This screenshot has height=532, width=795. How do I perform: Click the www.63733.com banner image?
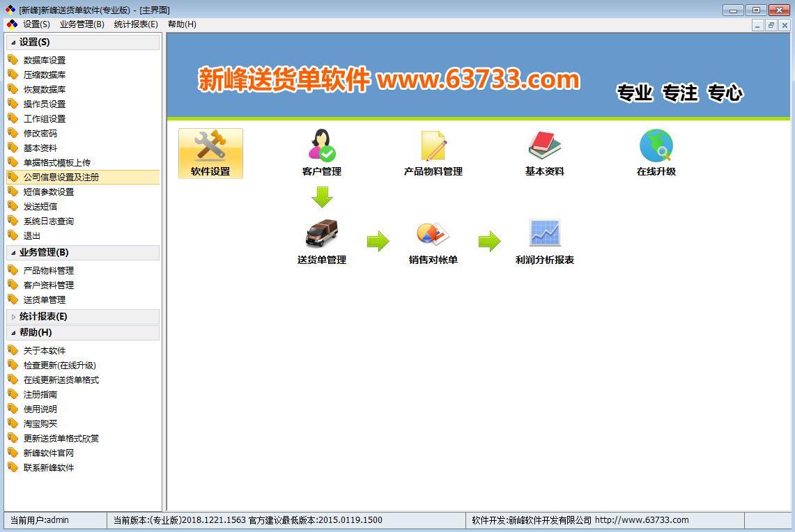(x=478, y=76)
